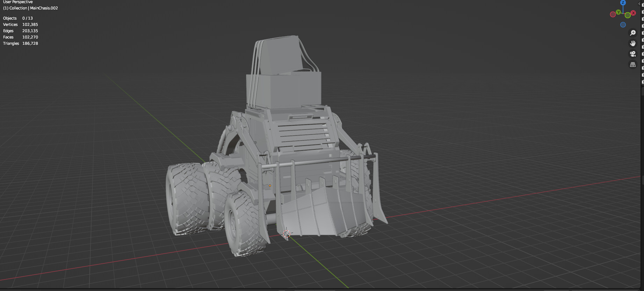The width and height of the screenshot is (644, 291).
Task: Snap view to negative Y green ring
Action: point(628,15)
